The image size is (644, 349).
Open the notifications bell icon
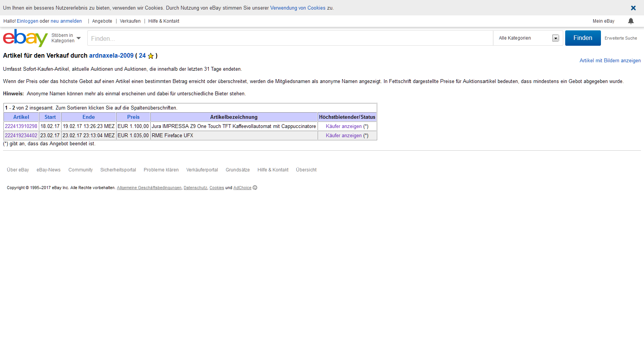point(631,21)
